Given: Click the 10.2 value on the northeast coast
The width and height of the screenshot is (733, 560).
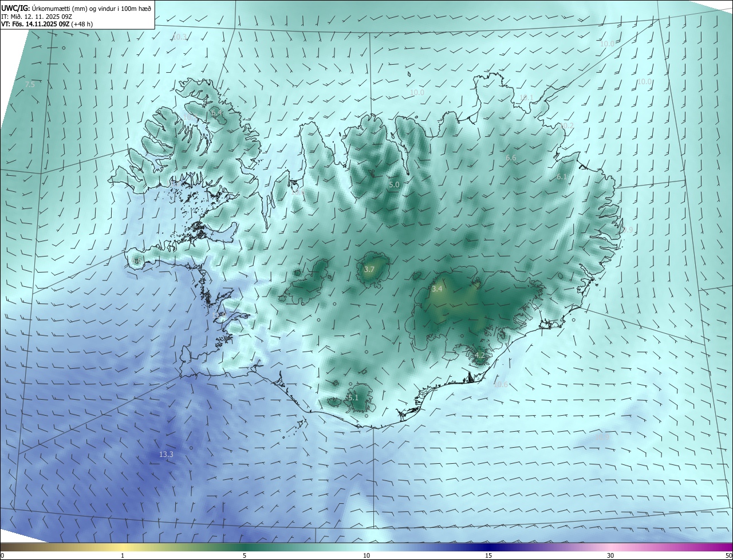Looking at the screenshot, I should (566, 125).
